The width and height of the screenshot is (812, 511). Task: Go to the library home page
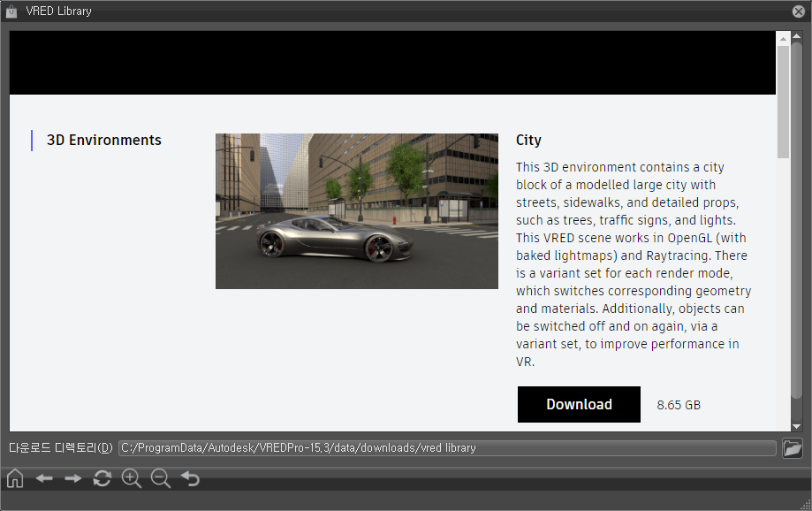(15, 478)
